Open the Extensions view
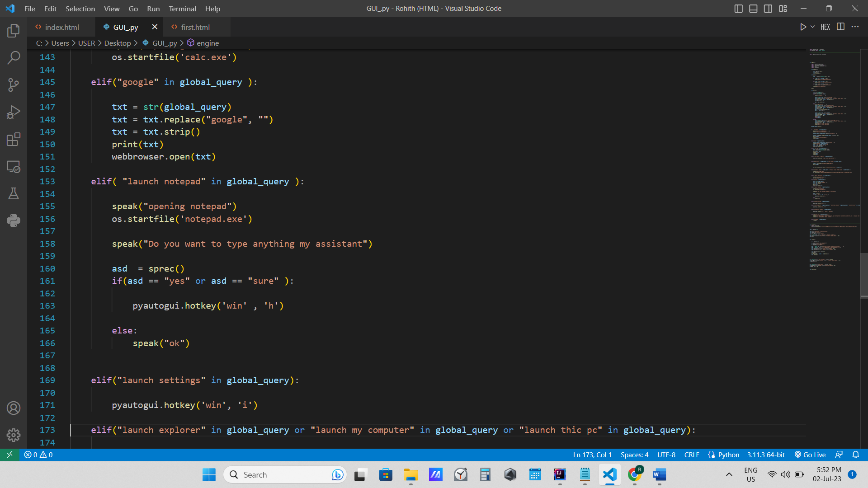 (14, 139)
